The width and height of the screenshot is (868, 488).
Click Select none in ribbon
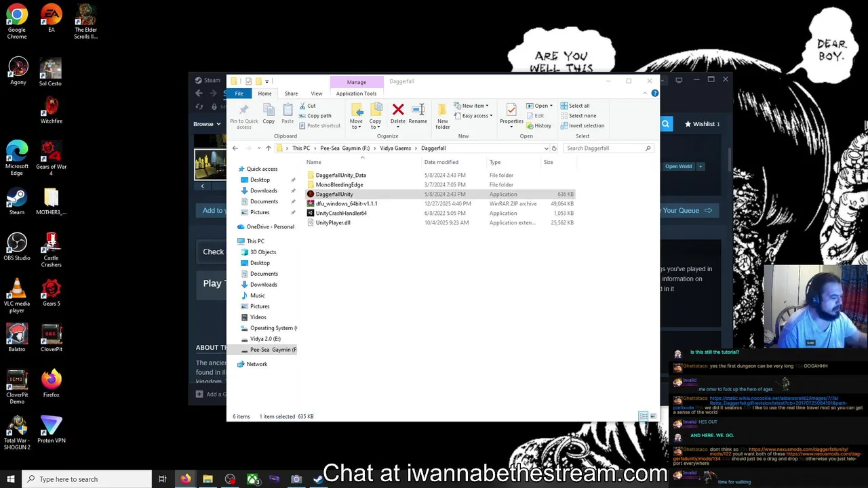578,115
